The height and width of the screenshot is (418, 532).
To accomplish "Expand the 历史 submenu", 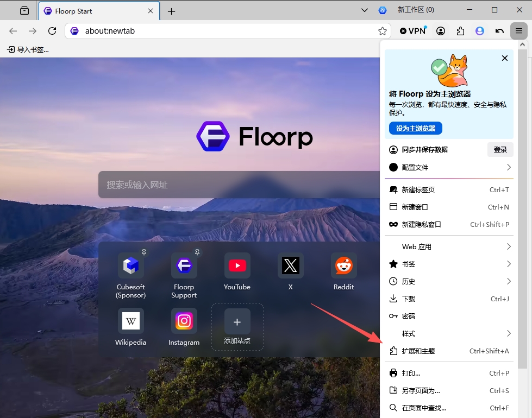I will coord(449,281).
